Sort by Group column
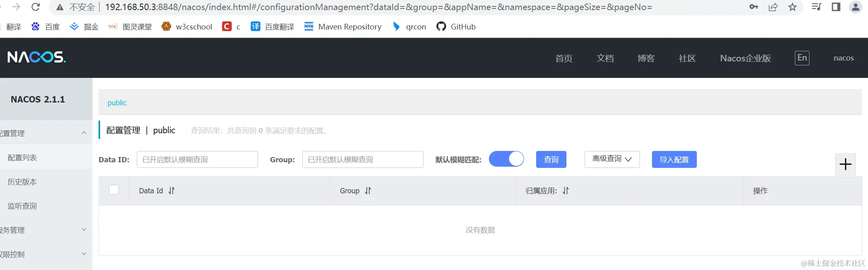This screenshot has height=270, width=868. (x=368, y=190)
